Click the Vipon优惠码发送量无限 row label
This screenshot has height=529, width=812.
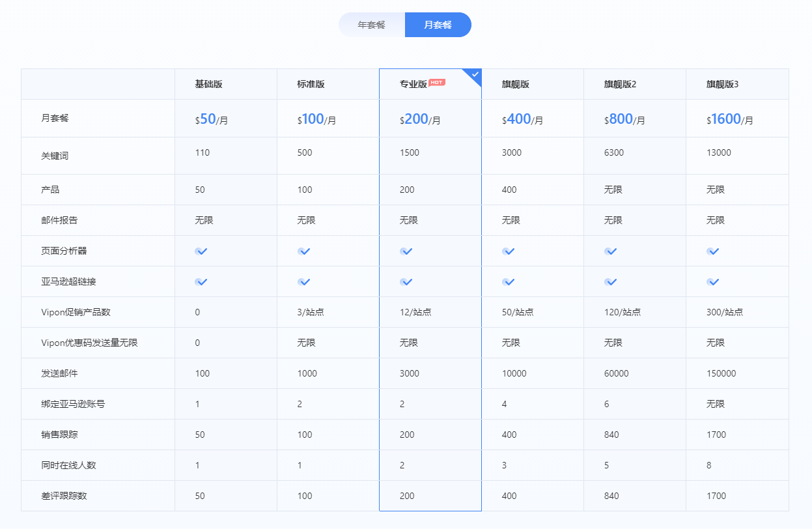[x=89, y=343]
